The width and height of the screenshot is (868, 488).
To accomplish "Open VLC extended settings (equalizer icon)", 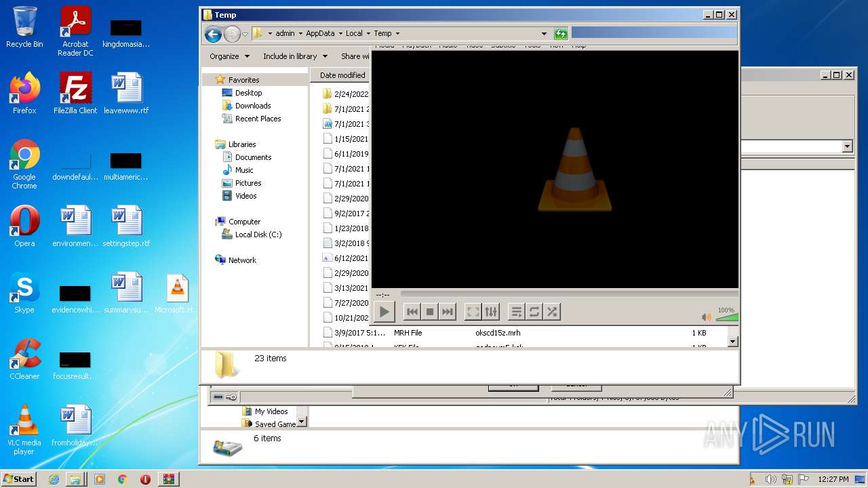I will pos(491,312).
